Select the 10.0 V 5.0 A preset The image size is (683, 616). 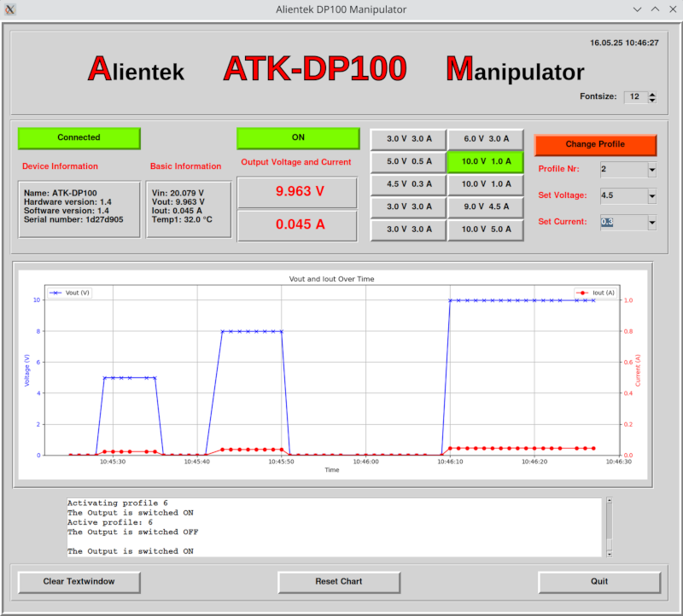(x=485, y=230)
